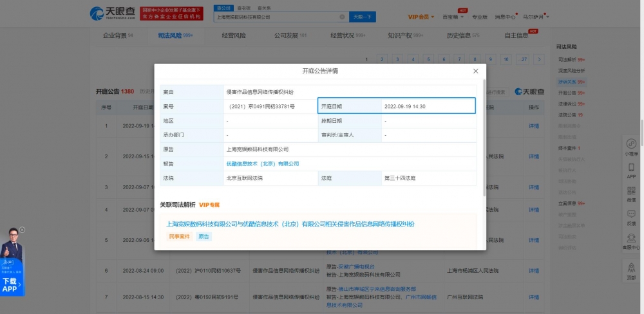Switch to the 经营状况 tab

tap(348, 35)
